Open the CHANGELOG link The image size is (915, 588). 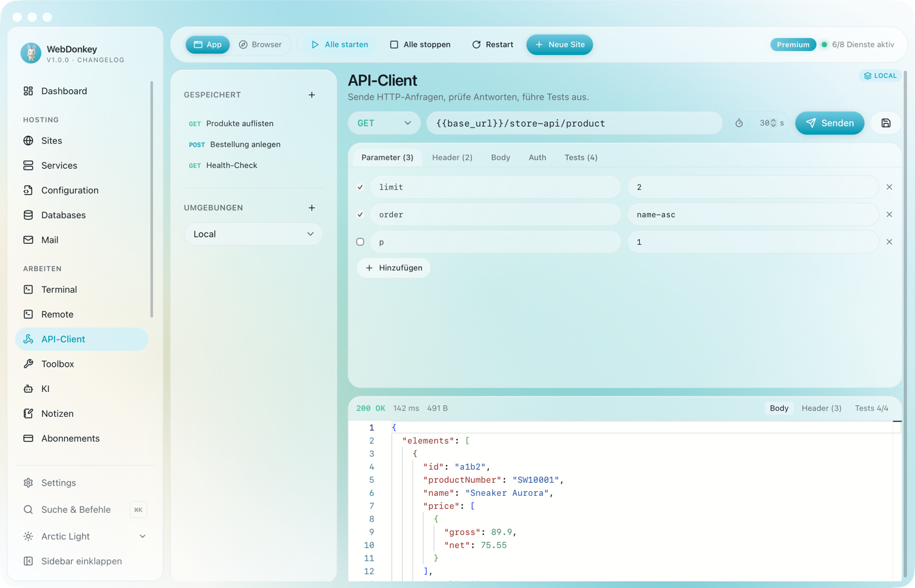(101, 60)
